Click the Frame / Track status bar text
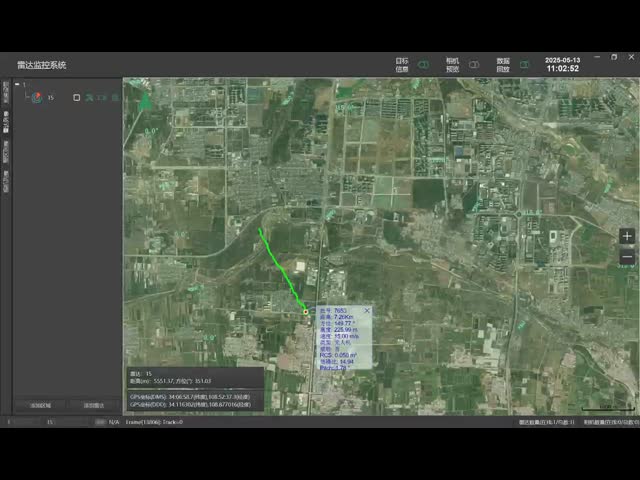The width and height of the screenshot is (640, 480). 154,422
